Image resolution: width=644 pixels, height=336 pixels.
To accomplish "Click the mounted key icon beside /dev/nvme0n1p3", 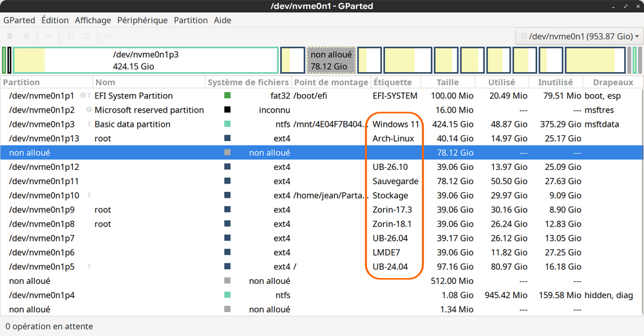I will click(89, 124).
